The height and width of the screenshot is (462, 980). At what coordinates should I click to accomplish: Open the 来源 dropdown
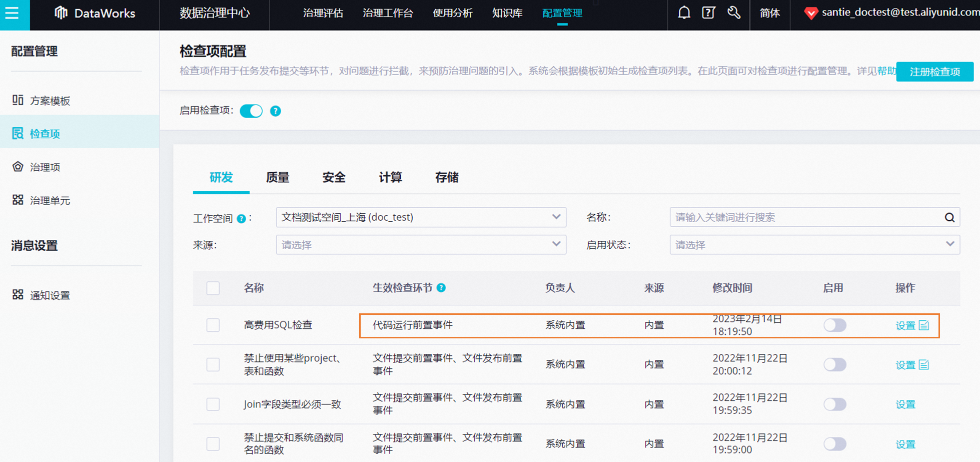421,245
